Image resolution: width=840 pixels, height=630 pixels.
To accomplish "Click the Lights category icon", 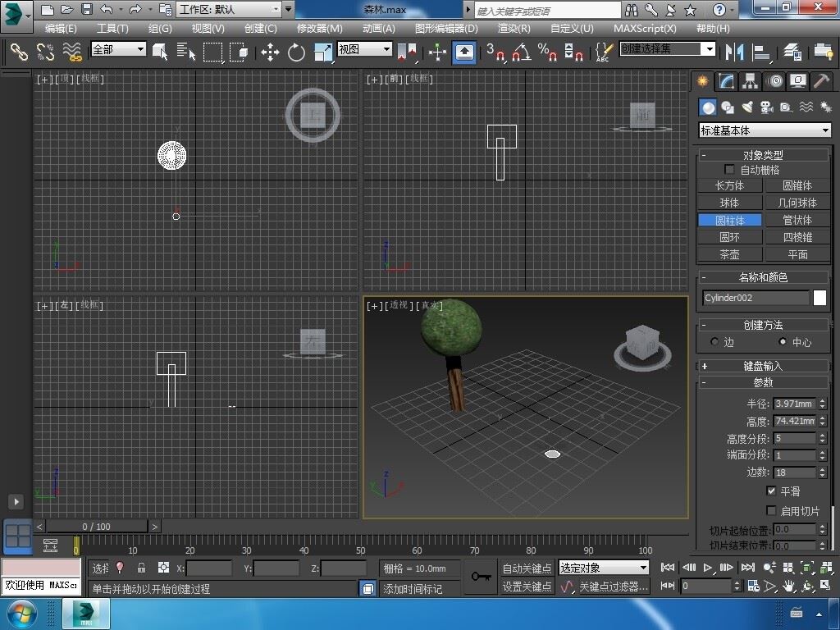I will [x=747, y=107].
